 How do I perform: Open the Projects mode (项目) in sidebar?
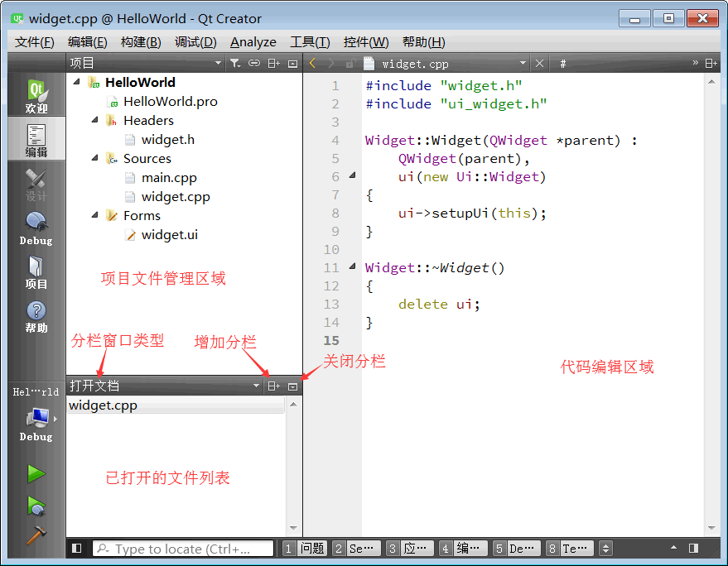[36, 272]
